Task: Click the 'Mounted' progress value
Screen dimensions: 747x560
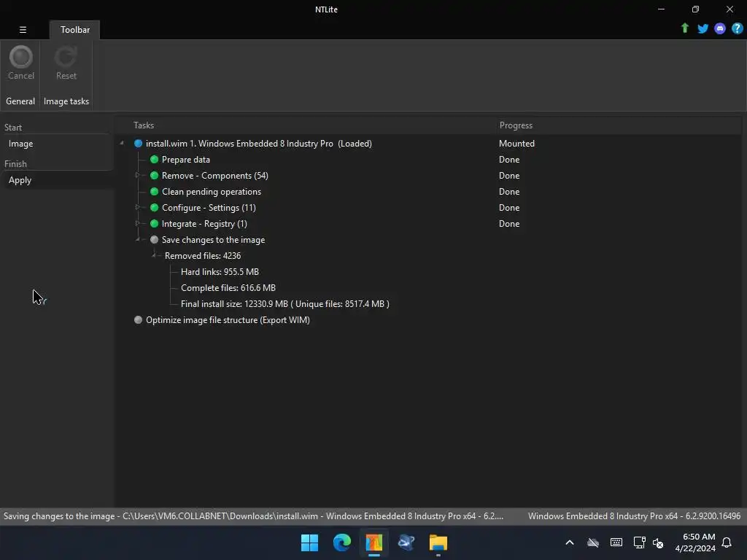Action: [516, 144]
